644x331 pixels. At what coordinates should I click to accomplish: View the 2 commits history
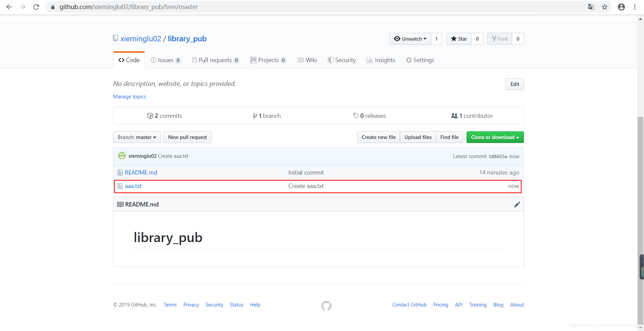click(164, 116)
